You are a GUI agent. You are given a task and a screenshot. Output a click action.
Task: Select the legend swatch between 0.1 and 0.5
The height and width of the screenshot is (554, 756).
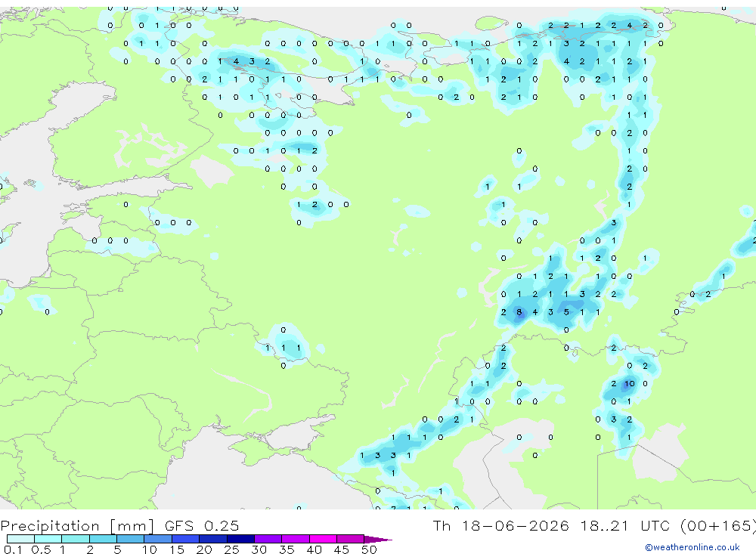coord(20,539)
